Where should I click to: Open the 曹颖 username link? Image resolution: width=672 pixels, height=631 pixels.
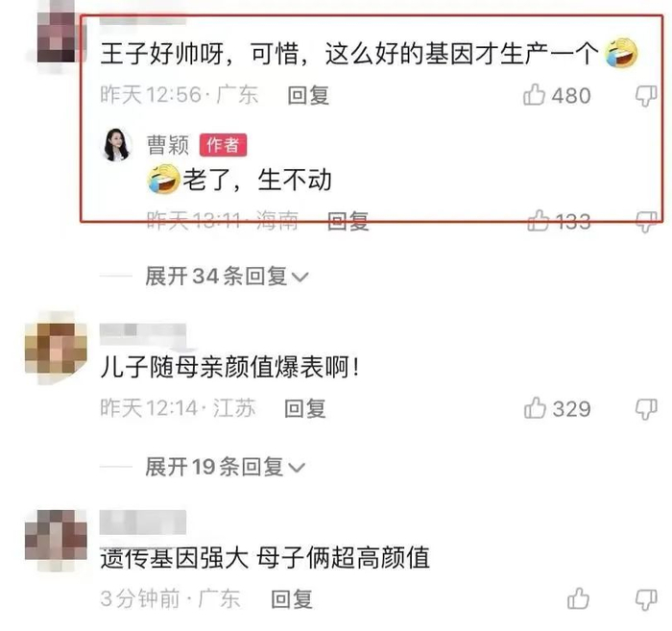(168, 144)
